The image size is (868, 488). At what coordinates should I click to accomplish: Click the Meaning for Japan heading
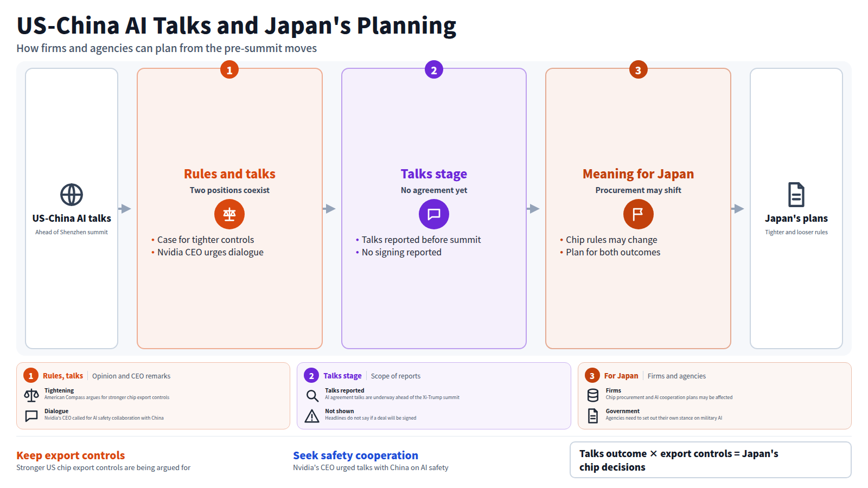coord(638,174)
